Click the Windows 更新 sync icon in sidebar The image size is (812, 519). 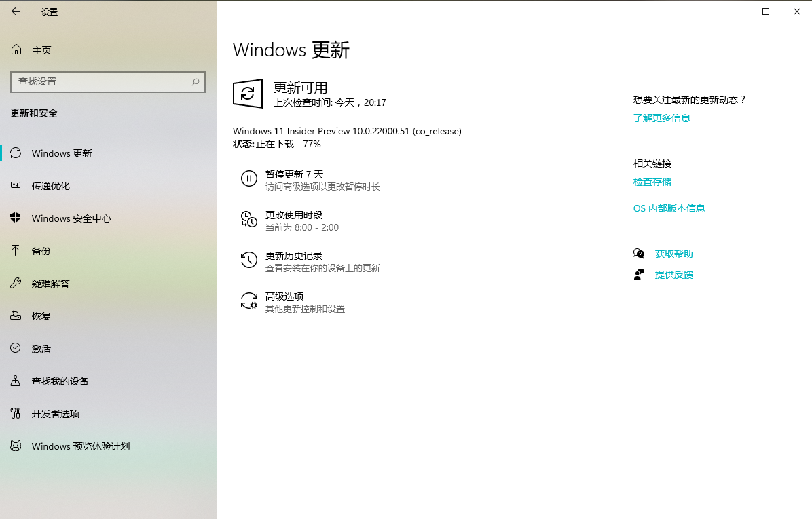pos(16,153)
